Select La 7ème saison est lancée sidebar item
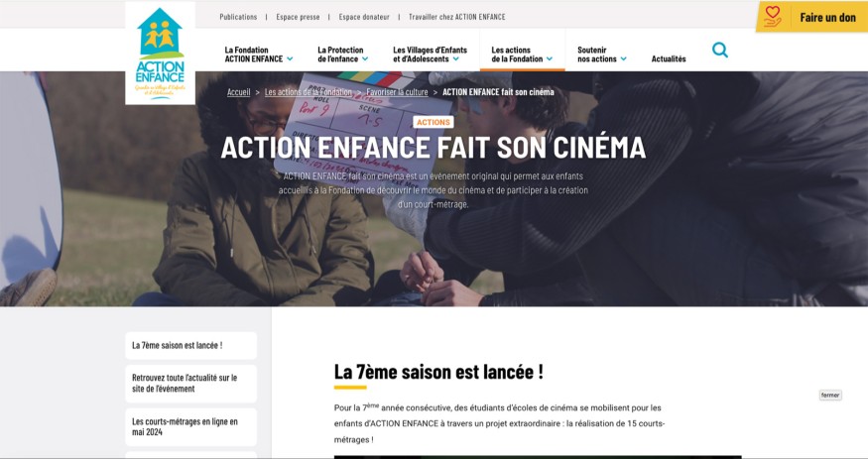This screenshot has width=868, height=459. [191, 346]
